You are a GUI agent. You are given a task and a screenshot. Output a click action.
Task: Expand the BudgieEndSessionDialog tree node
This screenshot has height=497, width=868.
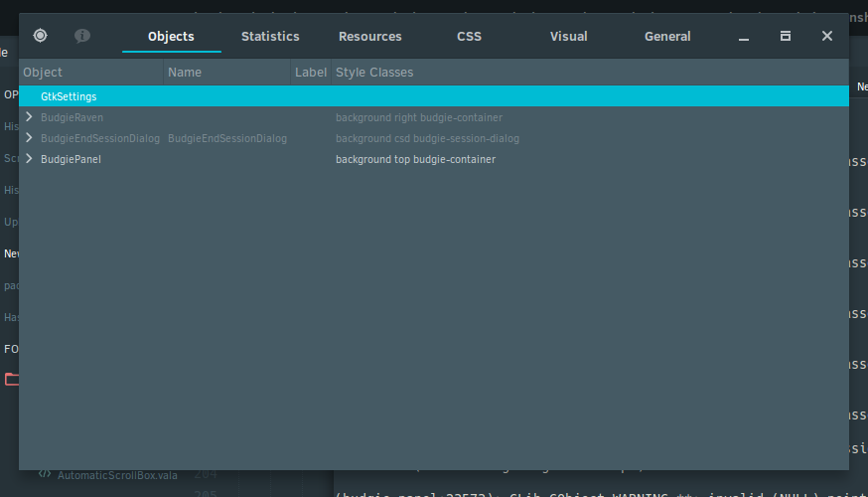[x=30, y=138]
